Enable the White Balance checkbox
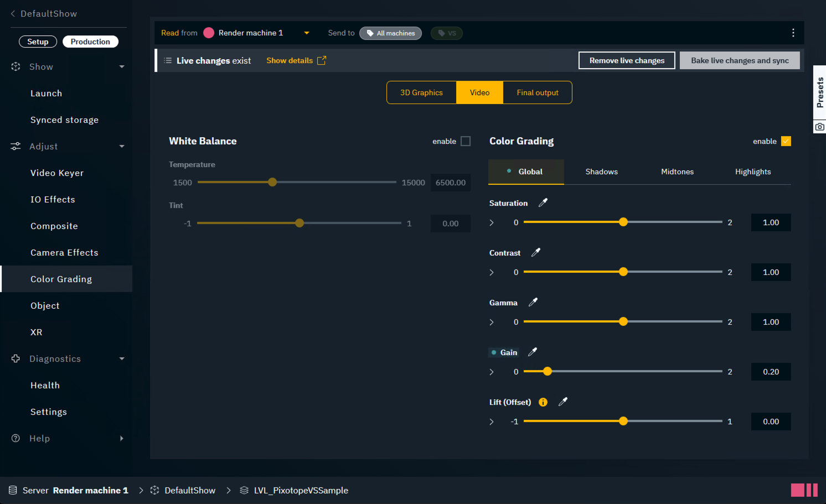The height and width of the screenshot is (504, 826). [x=466, y=142]
